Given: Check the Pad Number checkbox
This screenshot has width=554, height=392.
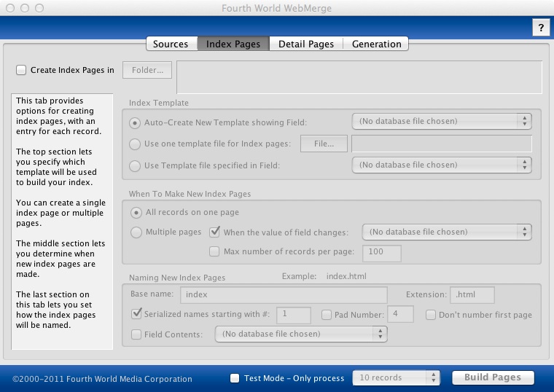Looking at the screenshot, I should pos(327,315).
